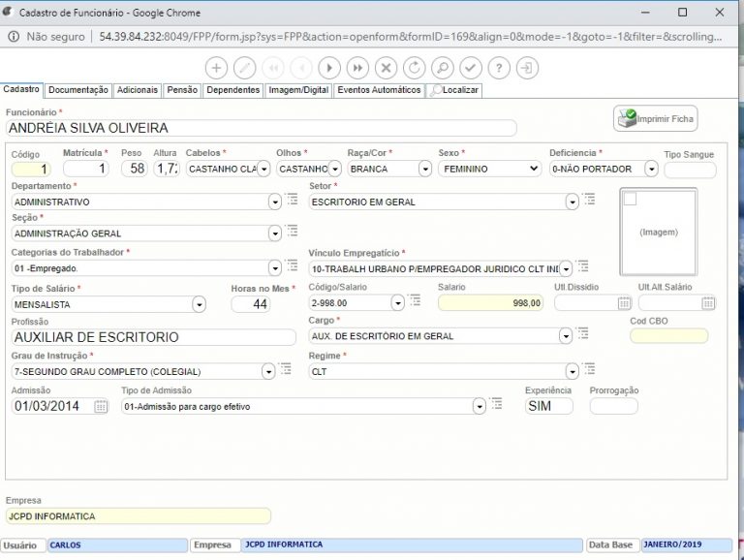Expand the Sexo dropdown showing FEMININO
Screen dimensions: 744x560
[532, 169]
